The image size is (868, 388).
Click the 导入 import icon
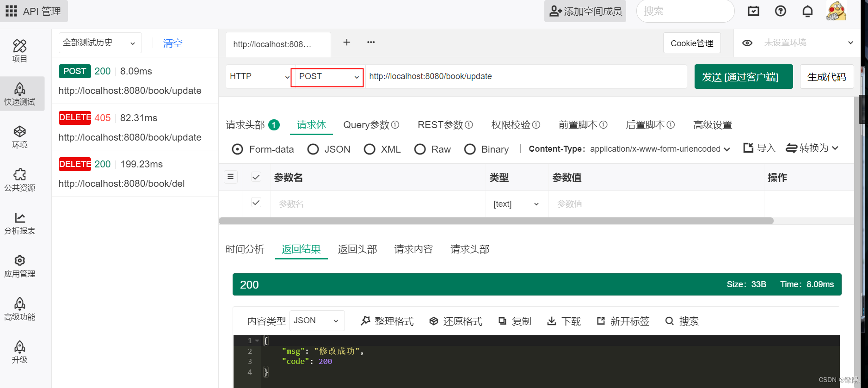pyautogui.click(x=748, y=148)
